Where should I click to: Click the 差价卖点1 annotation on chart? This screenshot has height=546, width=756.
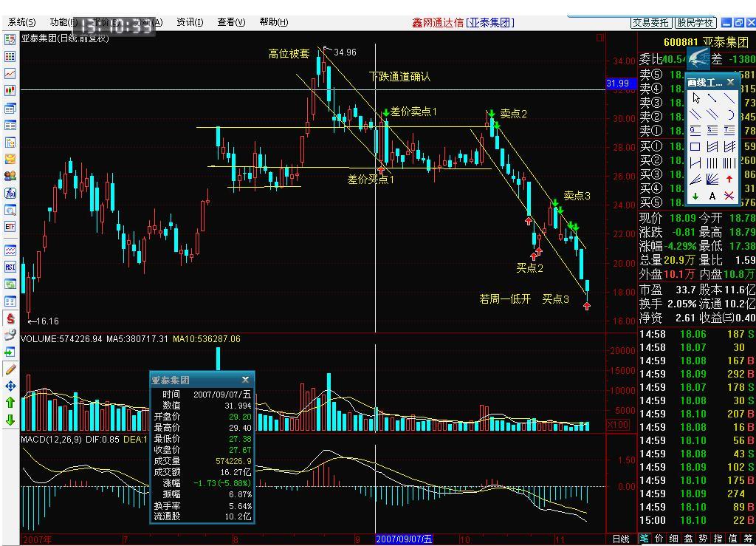pyautogui.click(x=413, y=112)
